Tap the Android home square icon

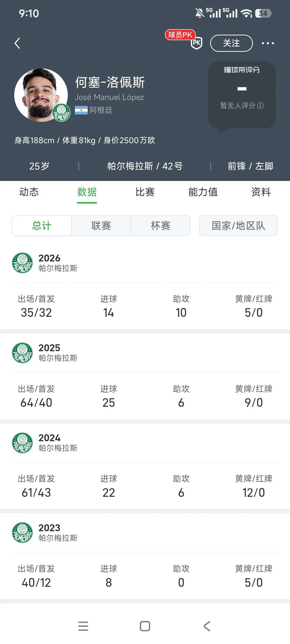click(145, 626)
